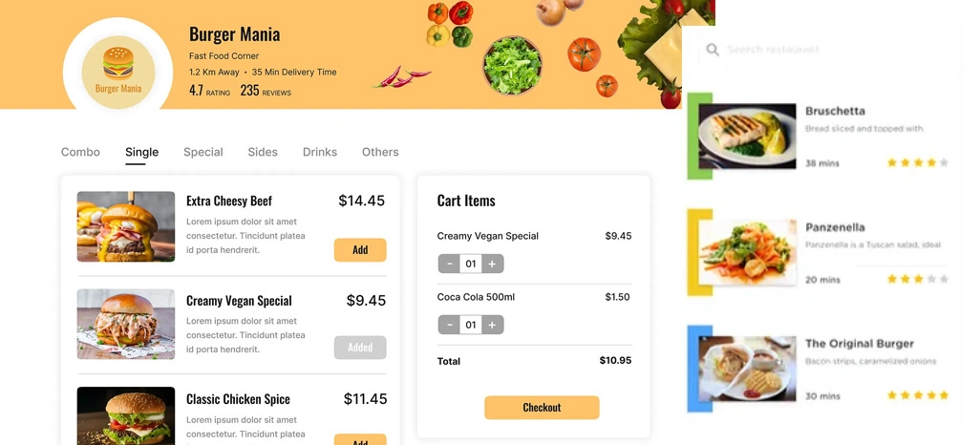Go to the Drinks tab
The width and height of the screenshot is (980, 445).
320,152
